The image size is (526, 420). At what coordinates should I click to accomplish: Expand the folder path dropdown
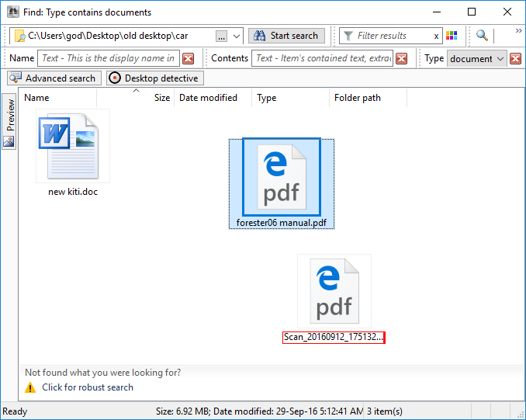pyautogui.click(x=237, y=36)
